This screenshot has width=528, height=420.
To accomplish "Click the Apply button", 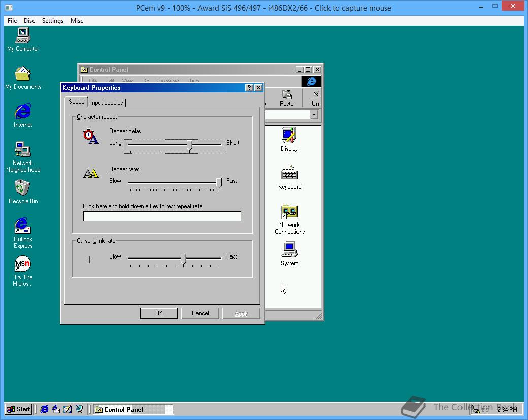I will [241, 313].
